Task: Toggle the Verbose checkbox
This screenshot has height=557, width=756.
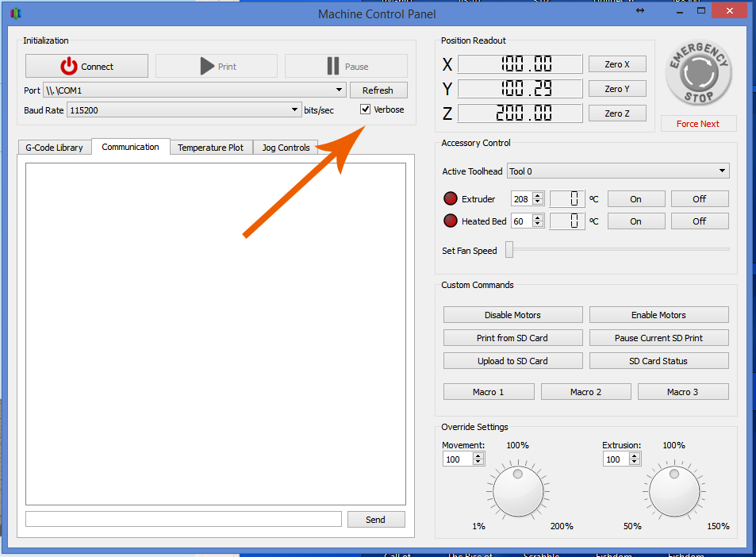Action: 366,109
